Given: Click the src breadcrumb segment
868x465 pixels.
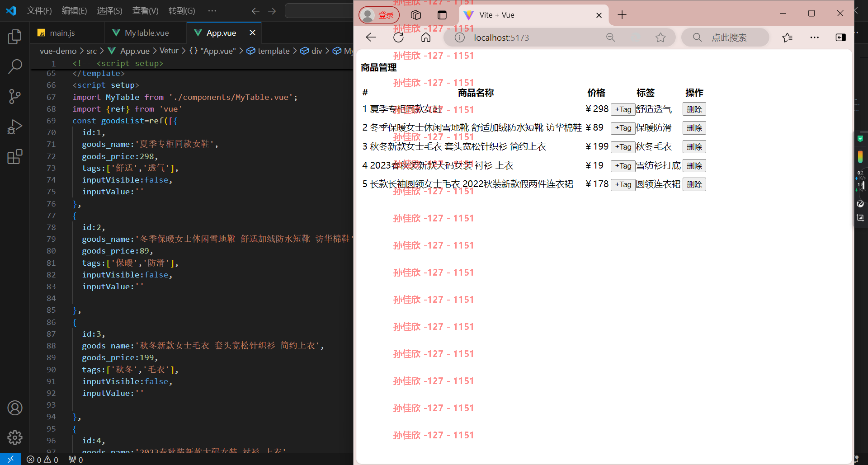Looking at the screenshot, I should tap(92, 51).
